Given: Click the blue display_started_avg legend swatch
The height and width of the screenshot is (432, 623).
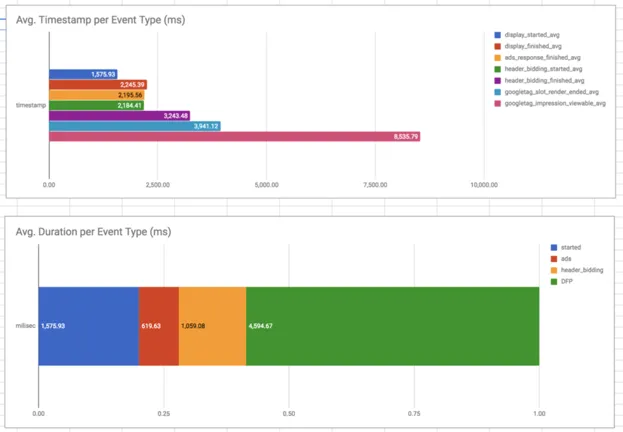Looking at the screenshot, I should pyautogui.click(x=498, y=34).
